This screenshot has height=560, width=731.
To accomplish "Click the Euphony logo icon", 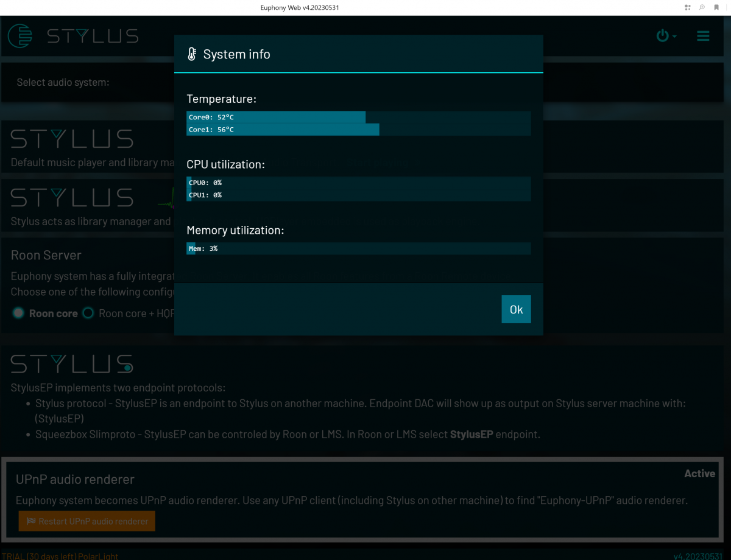I will (x=19, y=36).
